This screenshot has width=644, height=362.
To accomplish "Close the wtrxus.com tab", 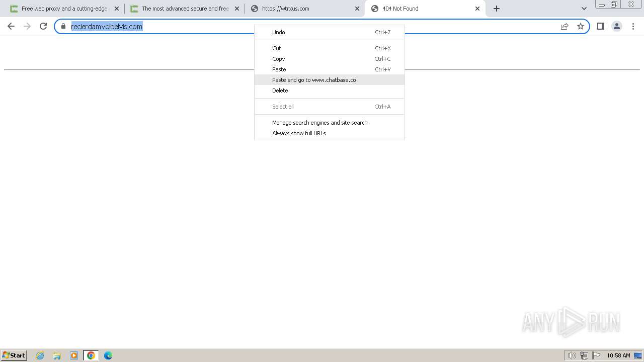I will 357,9.
